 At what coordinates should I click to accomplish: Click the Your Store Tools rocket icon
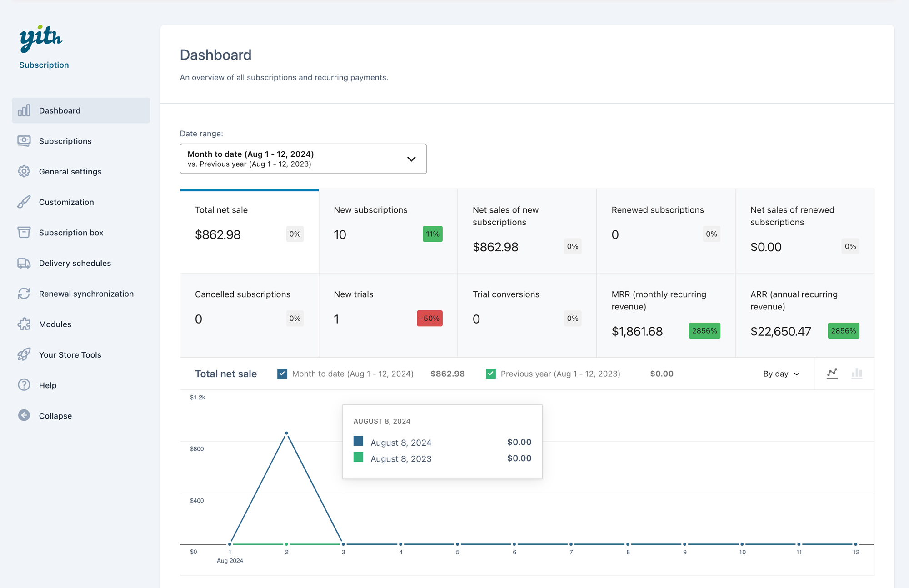[x=24, y=354]
